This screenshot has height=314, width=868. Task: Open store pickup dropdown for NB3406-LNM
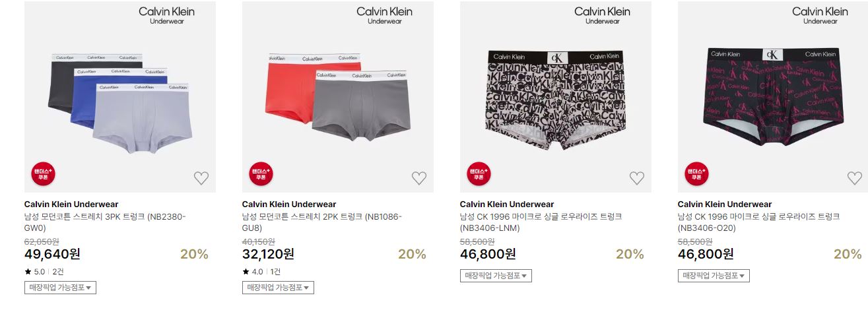(496, 276)
